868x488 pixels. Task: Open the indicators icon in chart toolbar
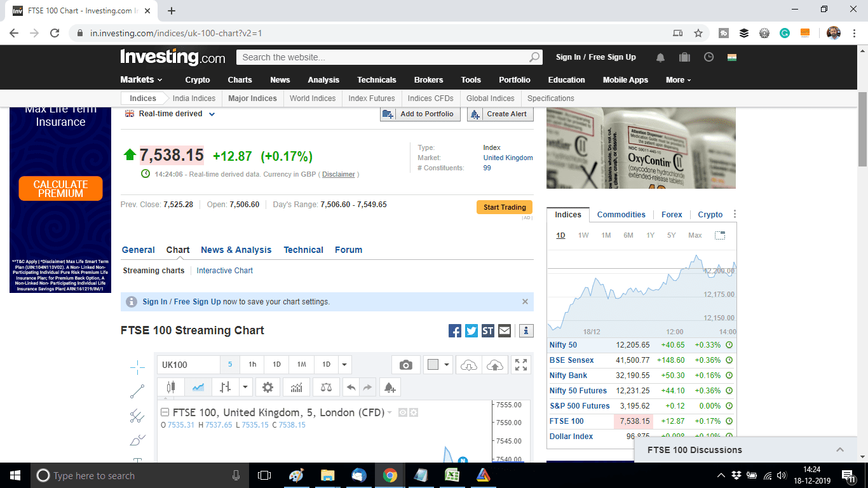click(297, 387)
